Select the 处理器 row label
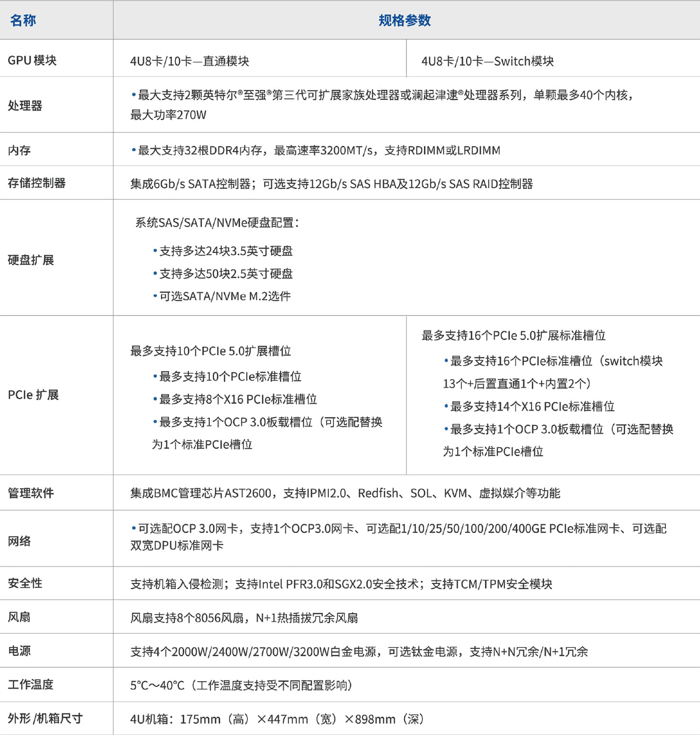 (25, 105)
